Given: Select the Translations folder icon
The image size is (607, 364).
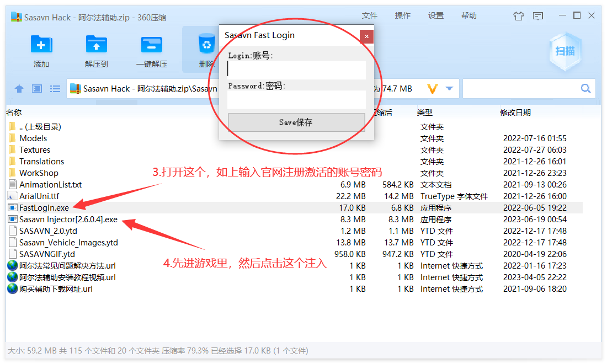Looking at the screenshot, I should click(x=12, y=161).
